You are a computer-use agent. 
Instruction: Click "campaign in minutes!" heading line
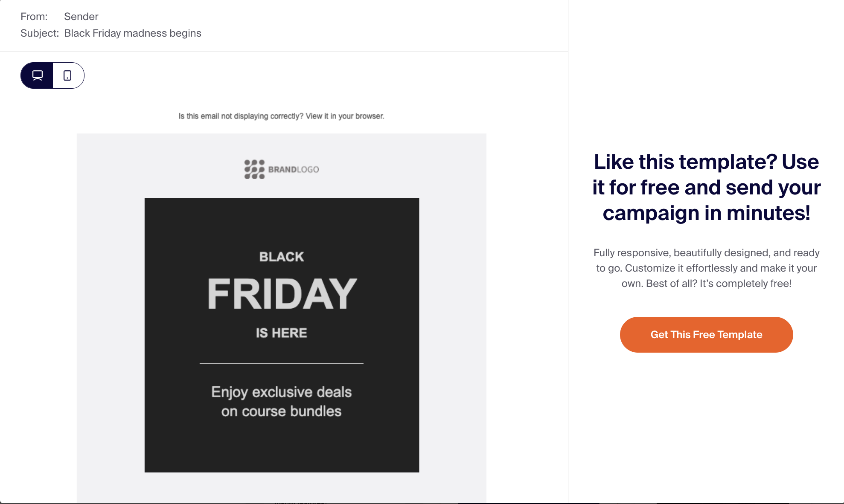pyautogui.click(x=706, y=213)
